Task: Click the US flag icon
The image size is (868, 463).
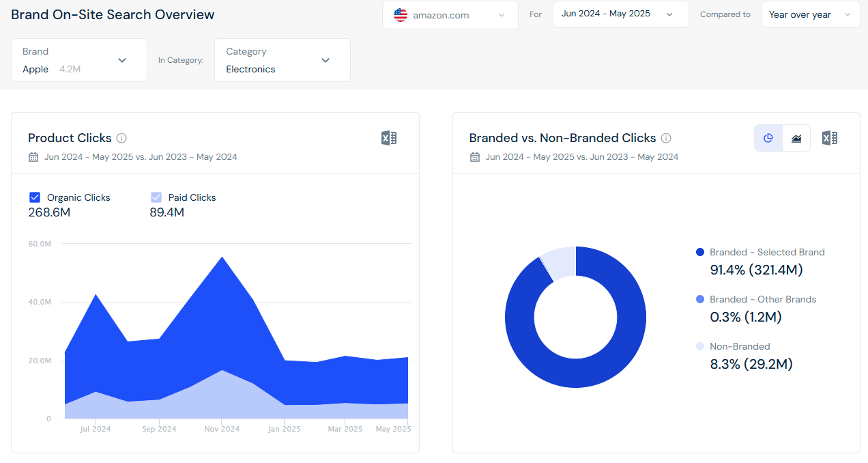Action: click(x=401, y=15)
